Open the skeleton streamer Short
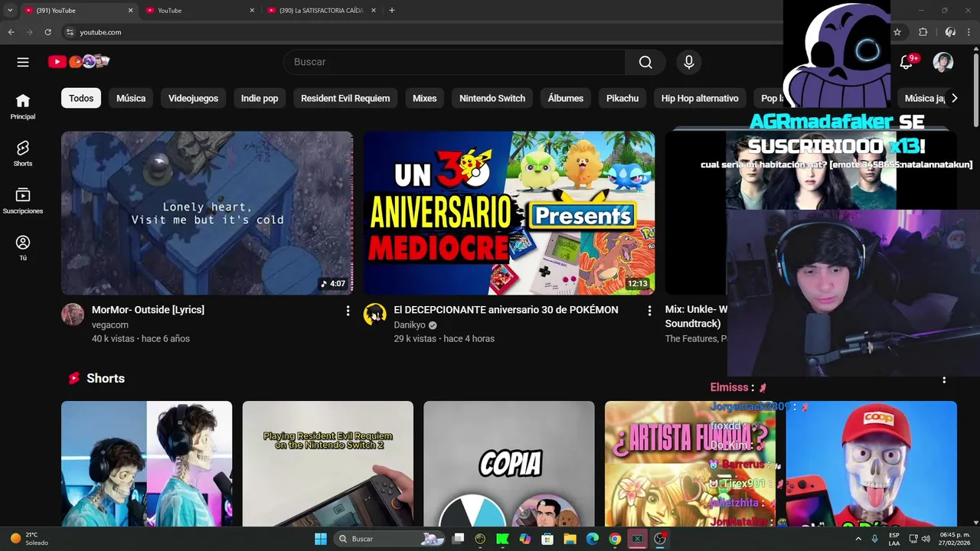Image resolution: width=980 pixels, height=551 pixels. pos(146,464)
